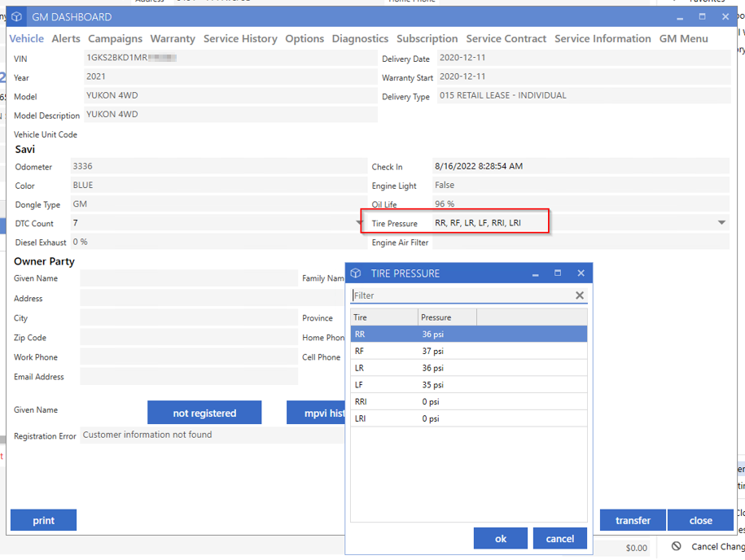Go to the Warranty tab
Viewport: 745px width, 560px height.
(173, 39)
